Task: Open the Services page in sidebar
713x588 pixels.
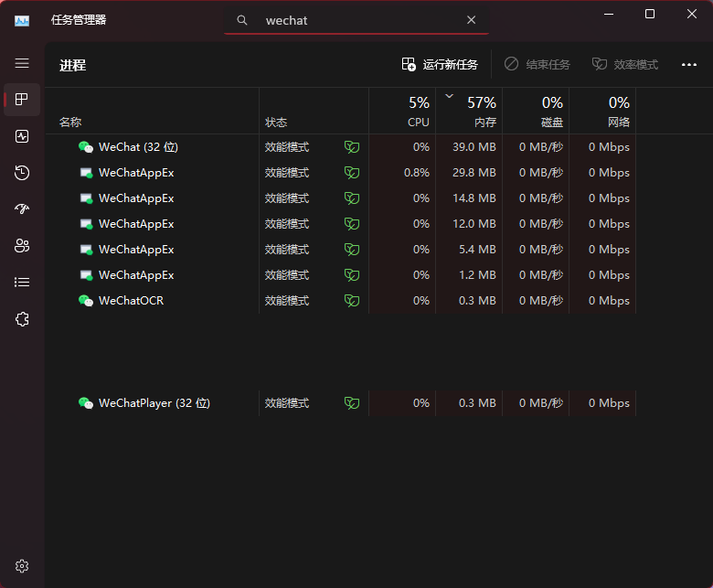Action: point(22,319)
